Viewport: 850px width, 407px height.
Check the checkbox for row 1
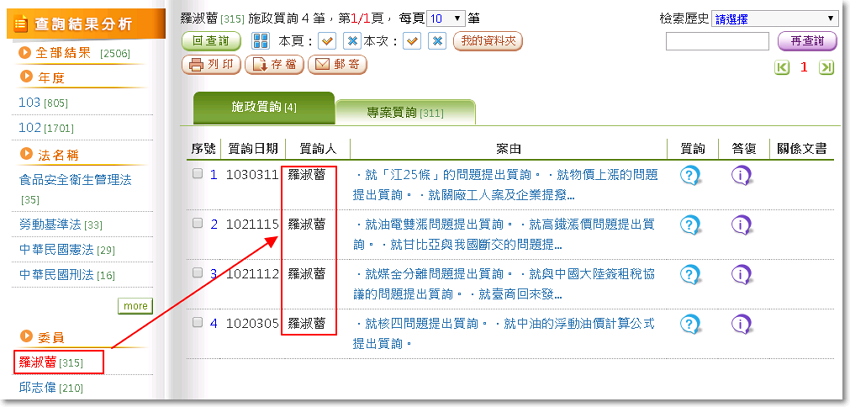pyautogui.click(x=197, y=174)
